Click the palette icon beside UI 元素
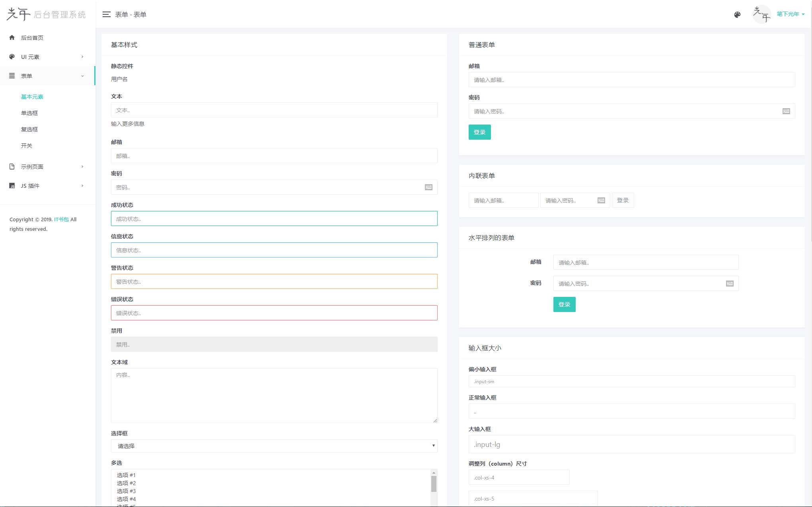Viewport: 812px width, 507px height. (12, 57)
